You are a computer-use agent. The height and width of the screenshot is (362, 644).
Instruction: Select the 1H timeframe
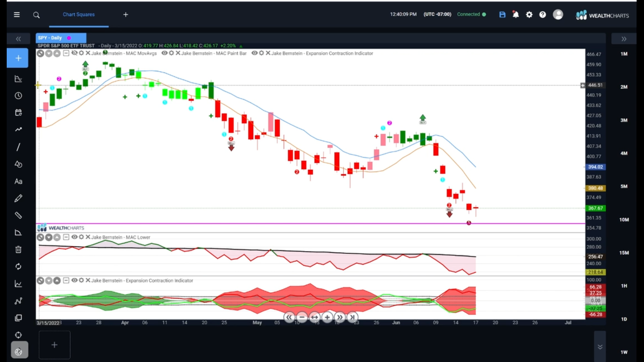624,286
